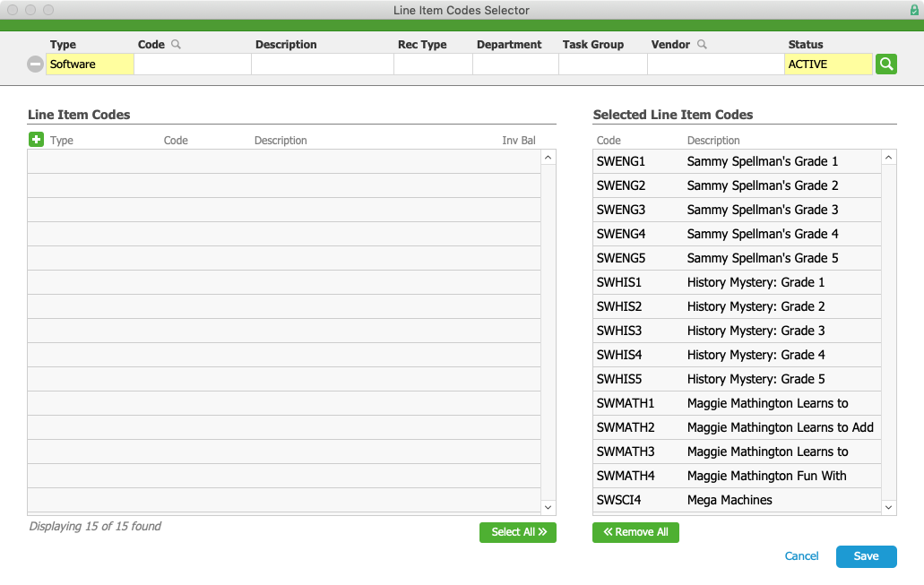Click Type column header in Line Item Codes
Viewport: 924px width, 585px height.
pyautogui.click(x=61, y=141)
